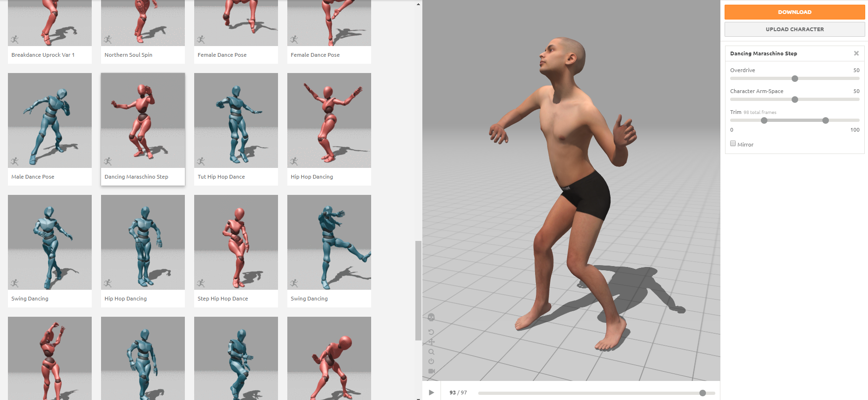Click the animation timeline scrubber handle
The height and width of the screenshot is (400, 868).
(703, 393)
